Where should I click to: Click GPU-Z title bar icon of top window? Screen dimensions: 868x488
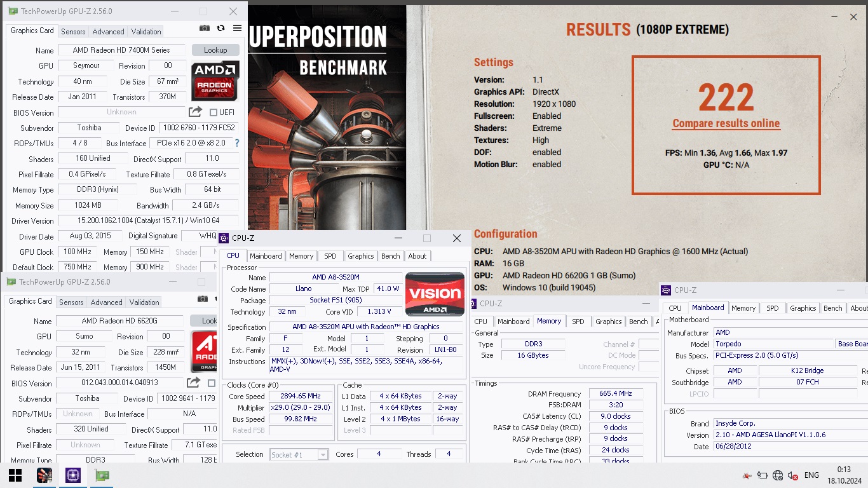coord(13,11)
